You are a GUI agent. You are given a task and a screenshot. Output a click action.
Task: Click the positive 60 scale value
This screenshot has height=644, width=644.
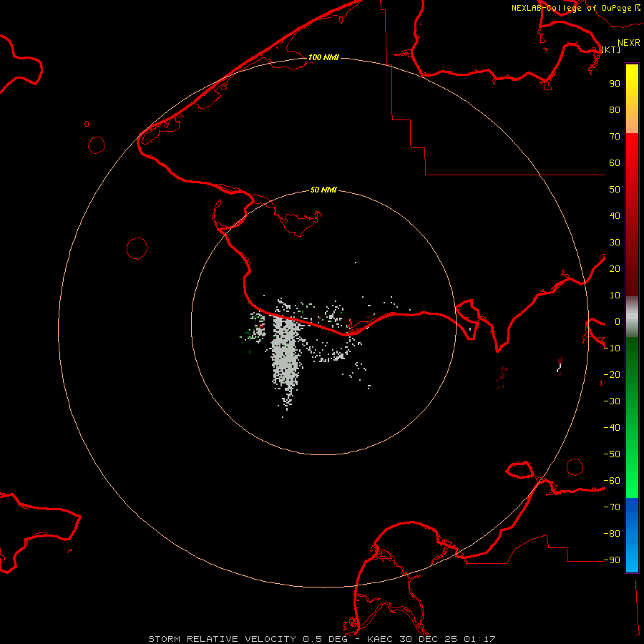[x=615, y=163]
